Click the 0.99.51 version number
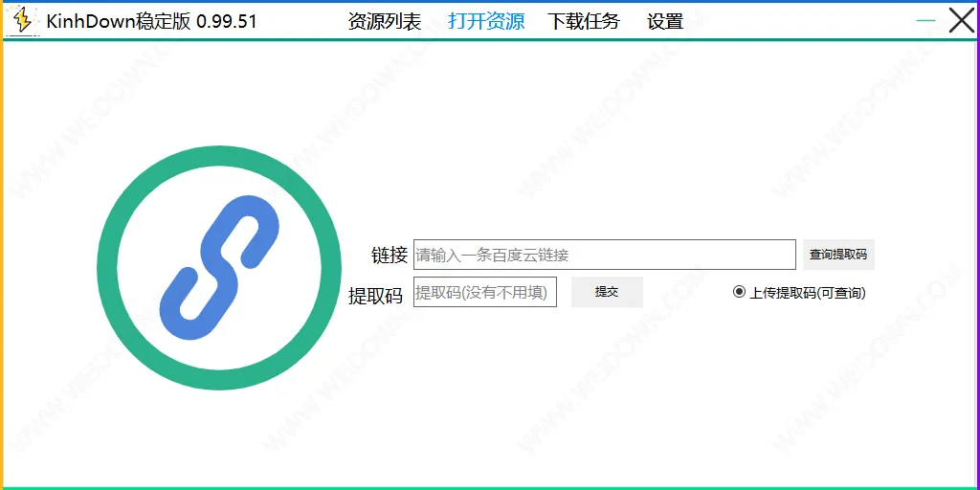Viewport: 980px width, 490px height. [227, 21]
